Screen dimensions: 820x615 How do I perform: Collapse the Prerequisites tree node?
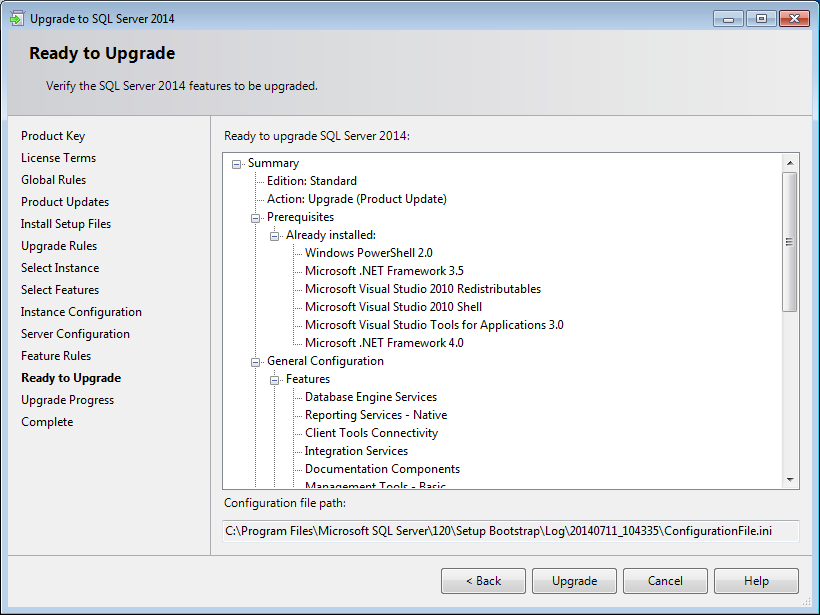255,218
